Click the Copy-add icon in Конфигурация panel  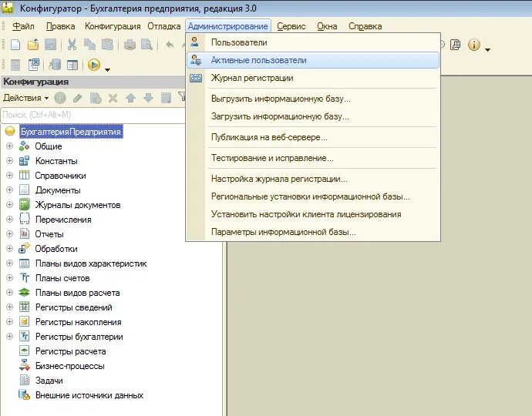tap(96, 98)
